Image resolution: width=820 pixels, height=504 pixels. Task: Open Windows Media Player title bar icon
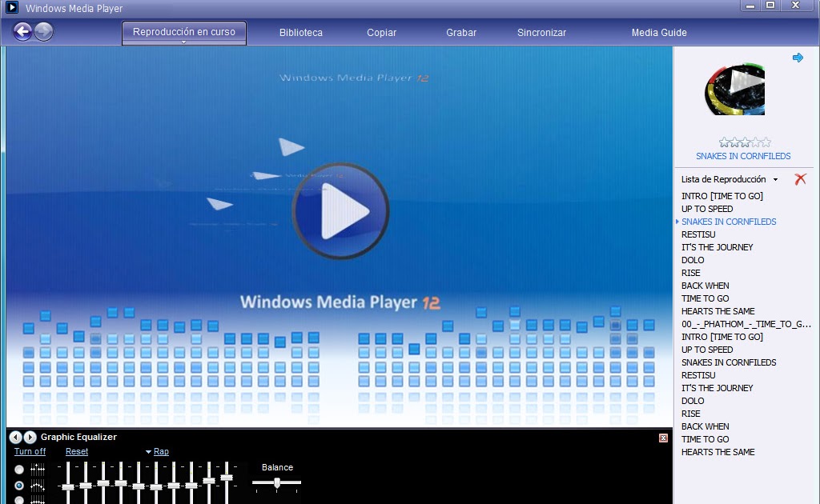pos(11,7)
